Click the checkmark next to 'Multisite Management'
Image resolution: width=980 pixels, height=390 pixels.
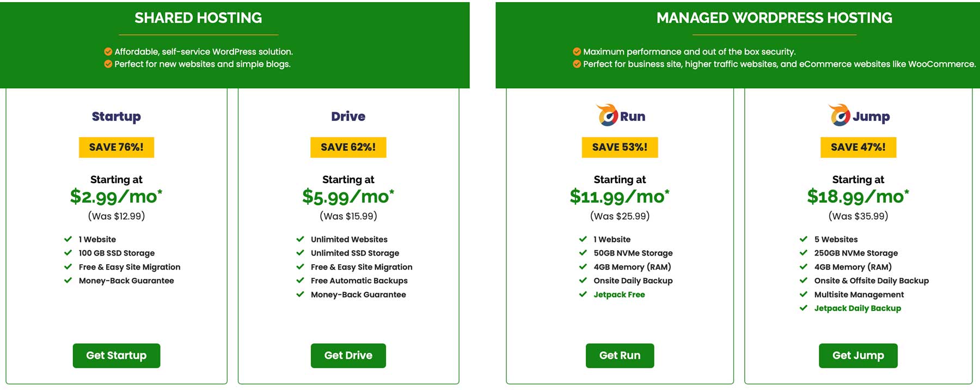tap(804, 294)
